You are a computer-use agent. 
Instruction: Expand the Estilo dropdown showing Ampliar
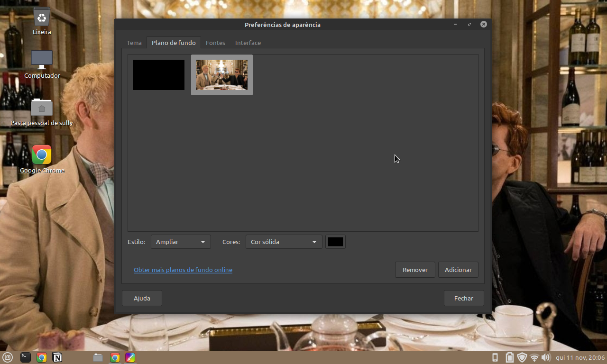click(181, 242)
